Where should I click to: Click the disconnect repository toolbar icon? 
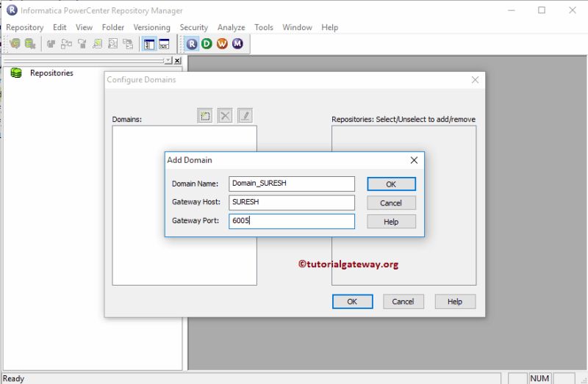point(30,44)
